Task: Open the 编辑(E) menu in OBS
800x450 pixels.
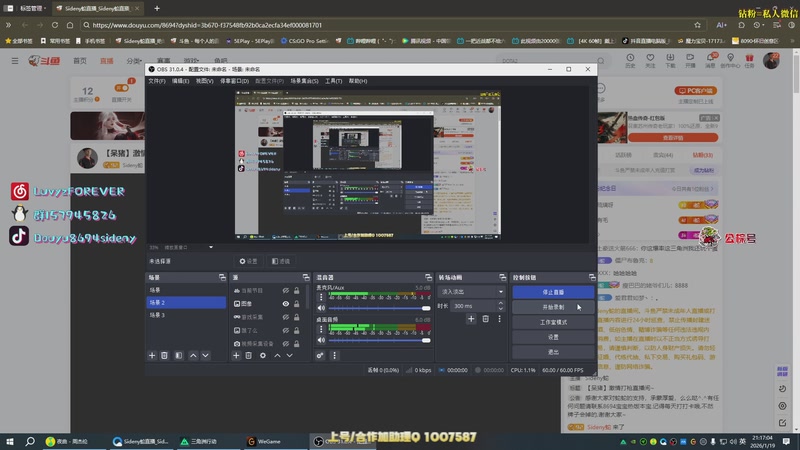Action: point(180,81)
